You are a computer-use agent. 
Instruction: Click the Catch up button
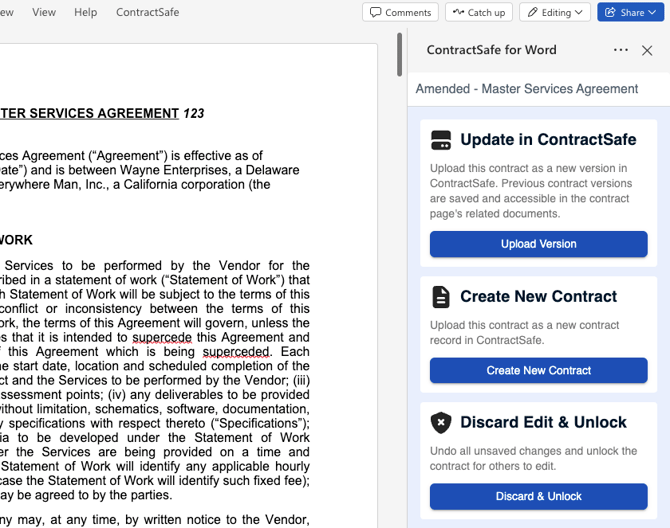479,12
